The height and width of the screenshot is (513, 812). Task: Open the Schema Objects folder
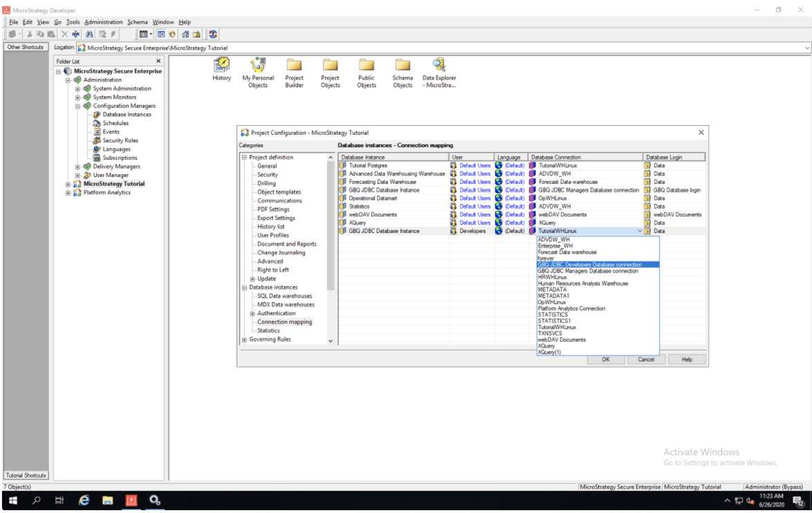(403, 65)
